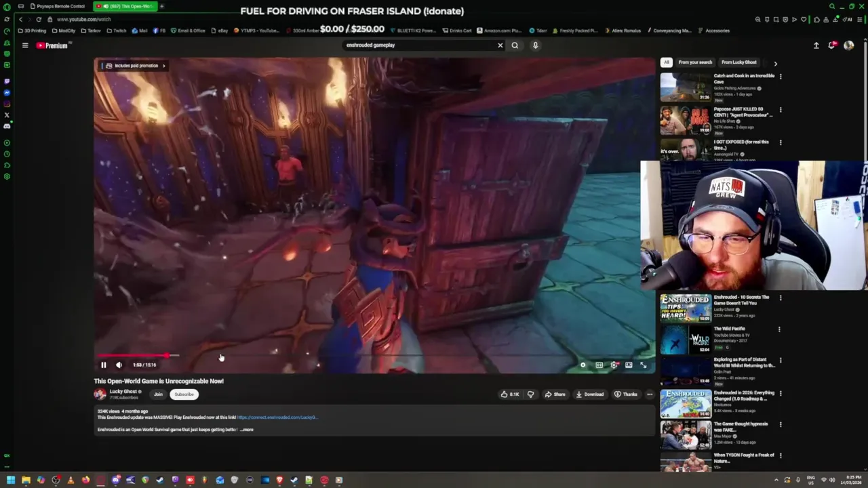Viewport: 868px width, 488px height.
Task: Click the Thanks button
Action: click(626, 394)
